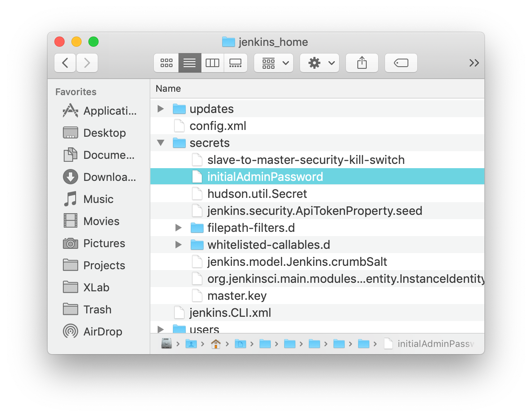532x417 pixels.
Task: Open Downloads in the sidebar
Action: 99,177
